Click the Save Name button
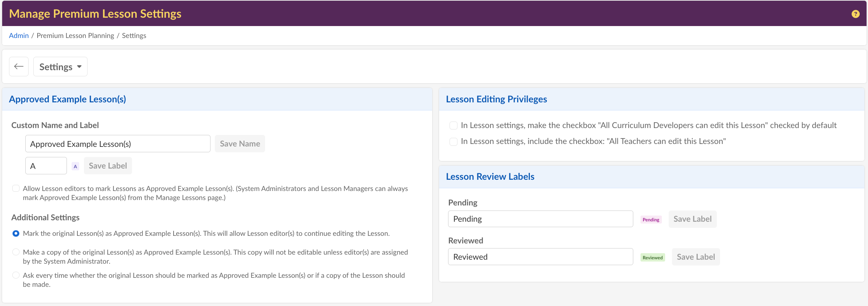 click(240, 144)
